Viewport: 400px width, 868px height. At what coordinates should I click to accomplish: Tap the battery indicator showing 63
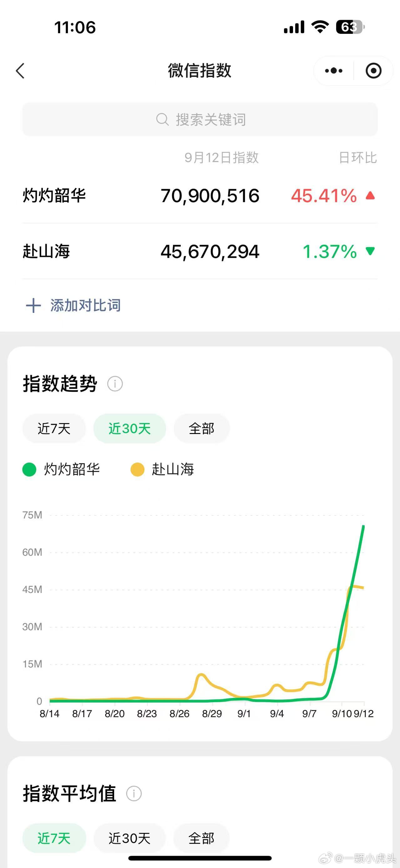350,27
